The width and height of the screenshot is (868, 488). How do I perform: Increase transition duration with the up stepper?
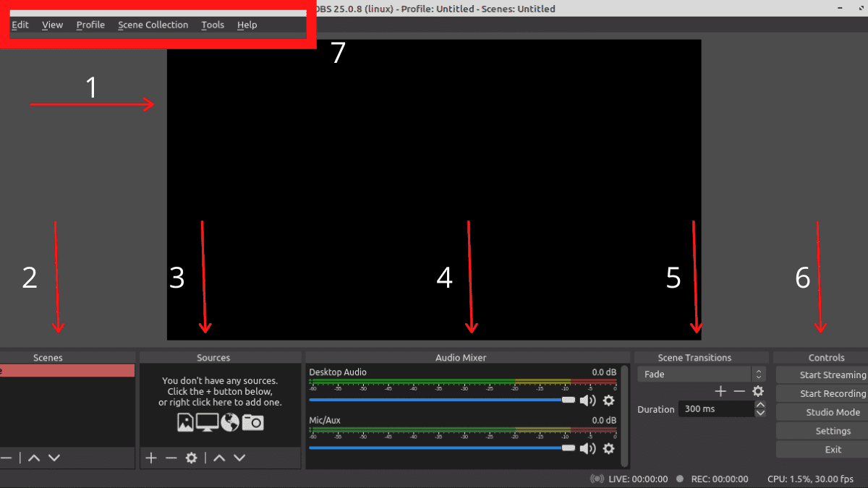[x=760, y=405]
